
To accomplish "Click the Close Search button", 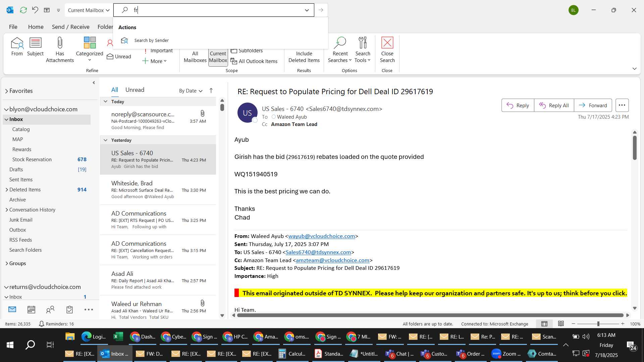I will tap(387, 50).
